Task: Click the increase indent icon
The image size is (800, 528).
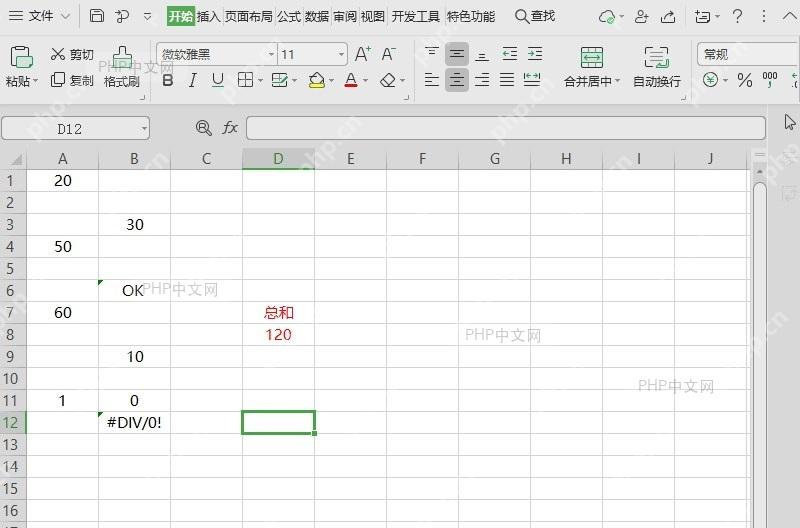Action: 535,54
